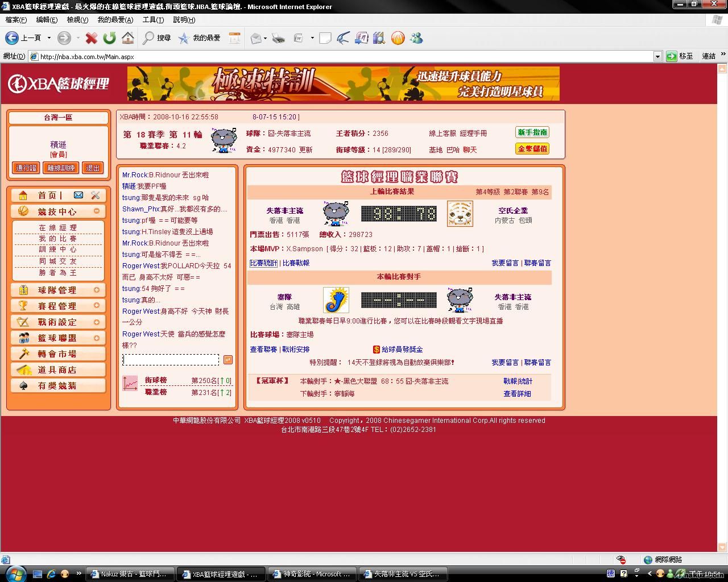Screen dimensions: 728x582
Task: Open the address bar dropdown arrow
Action: (657, 56)
